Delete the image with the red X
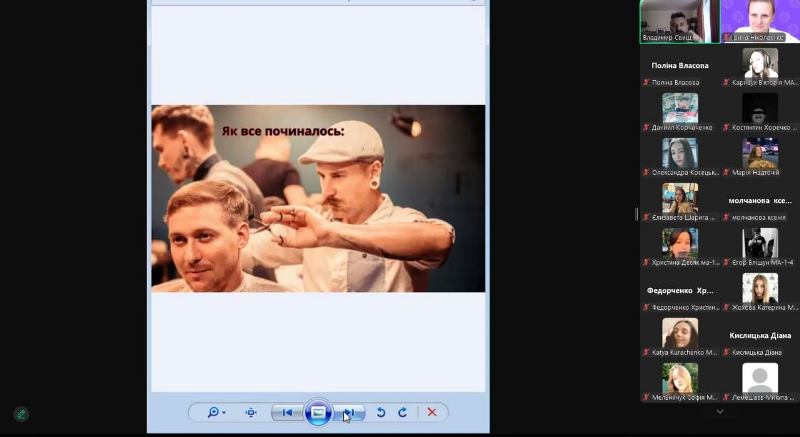Viewport: 800px width, 437px height. coord(432,412)
